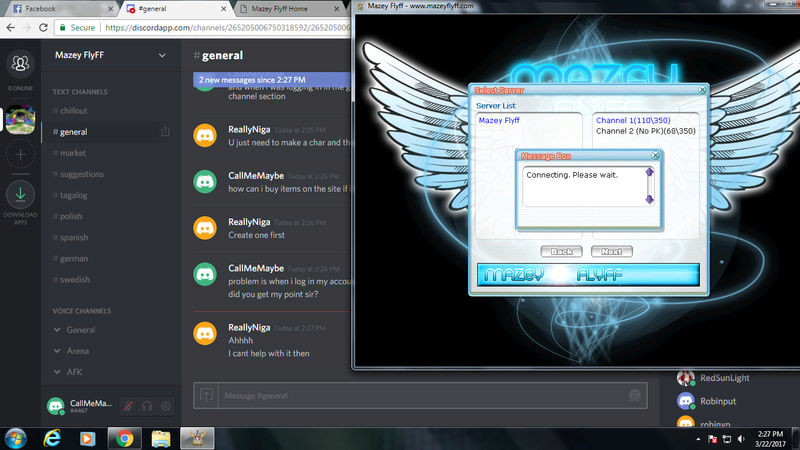This screenshot has width=800, height=450.
Task: Click the Back button in Select Server
Action: click(x=561, y=252)
